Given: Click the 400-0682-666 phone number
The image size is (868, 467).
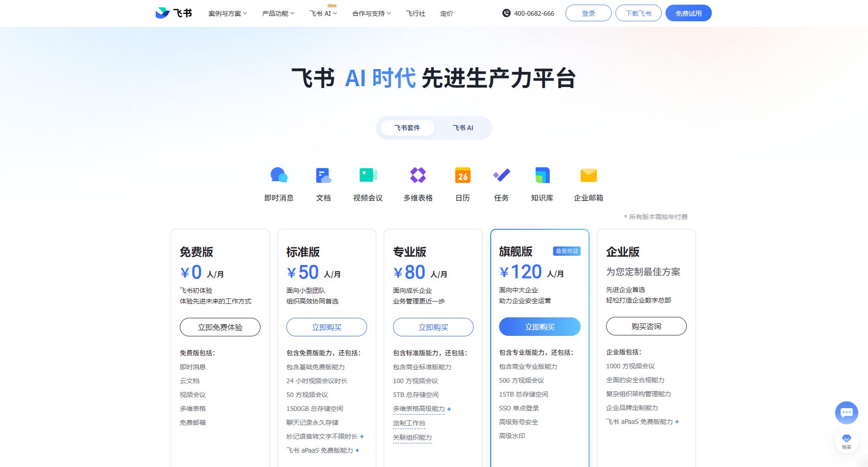Looking at the screenshot, I should pos(533,13).
